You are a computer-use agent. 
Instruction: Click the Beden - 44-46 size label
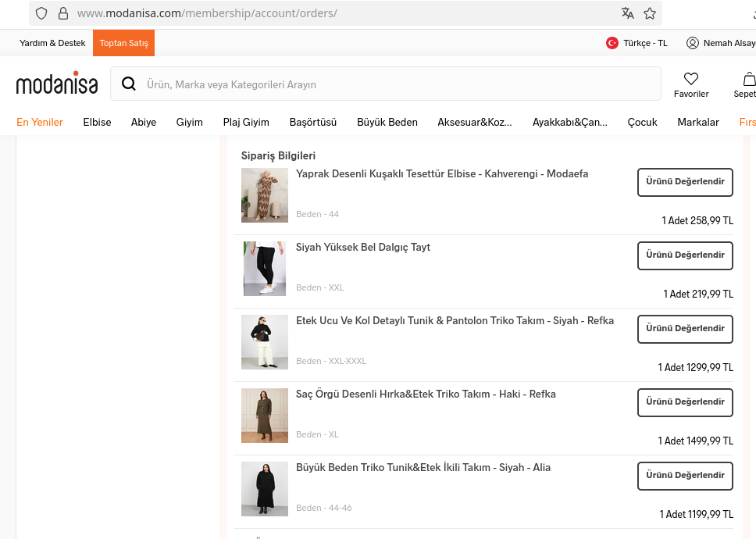click(x=324, y=508)
